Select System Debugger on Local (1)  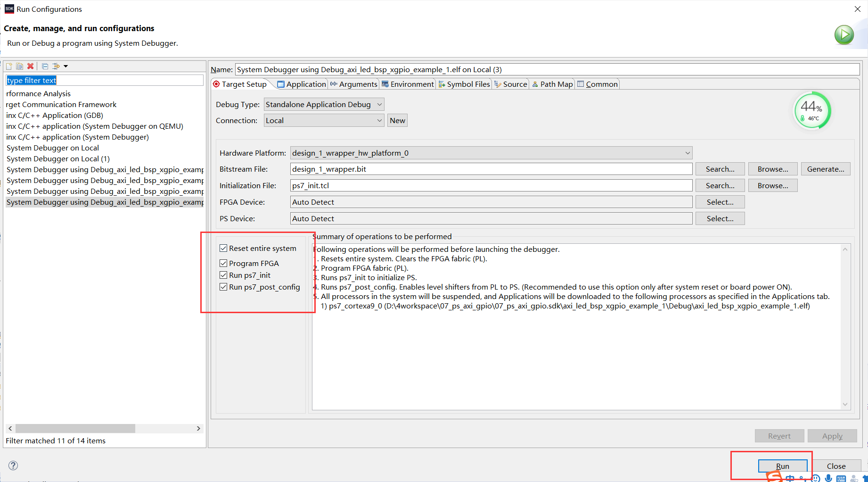point(58,158)
